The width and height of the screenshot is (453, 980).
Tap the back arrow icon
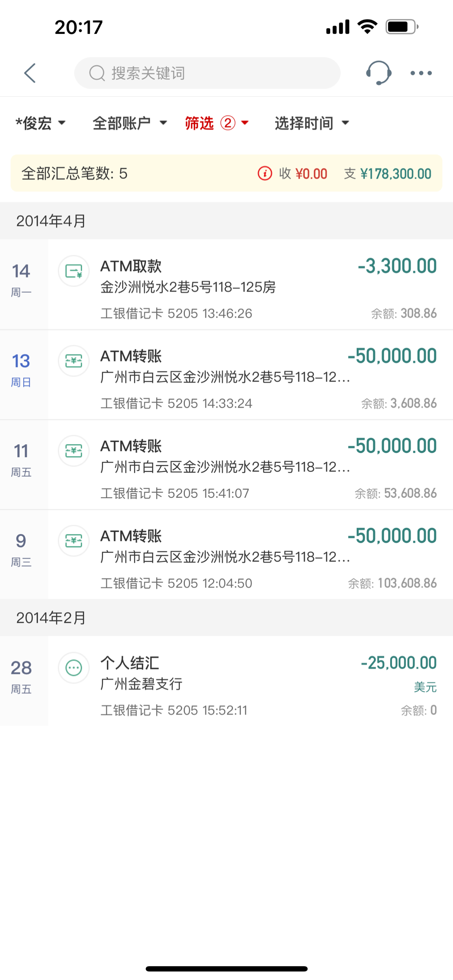point(30,73)
